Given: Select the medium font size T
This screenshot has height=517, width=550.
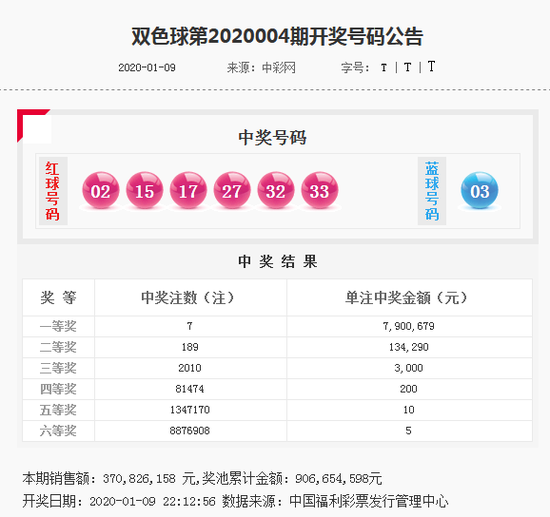Looking at the screenshot, I should [x=407, y=67].
